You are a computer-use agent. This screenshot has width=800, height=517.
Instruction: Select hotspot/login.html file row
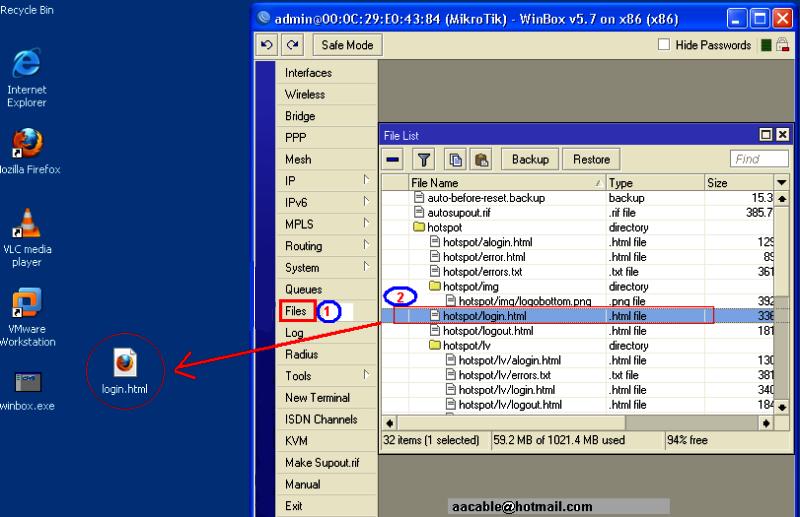click(x=578, y=316)
